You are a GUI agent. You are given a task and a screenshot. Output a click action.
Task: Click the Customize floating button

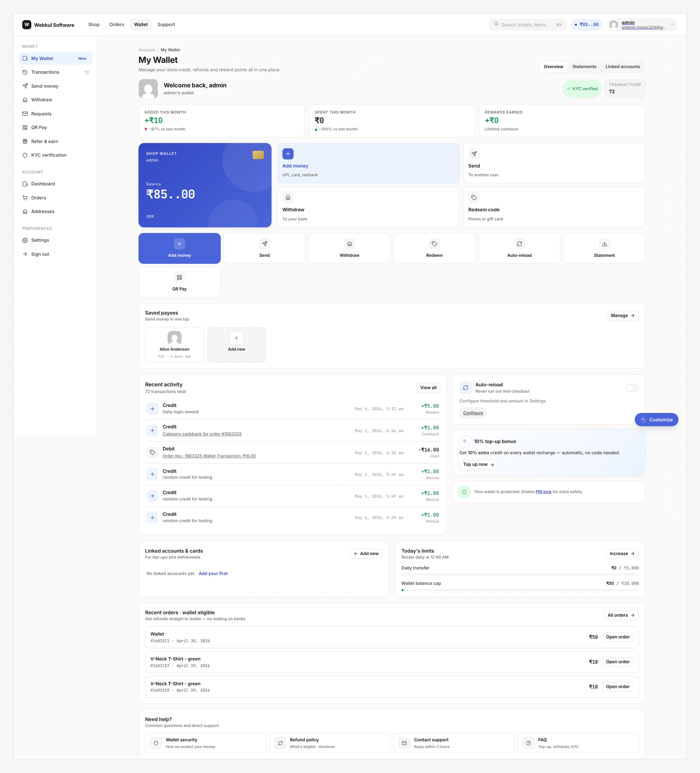tap(656, 419)
